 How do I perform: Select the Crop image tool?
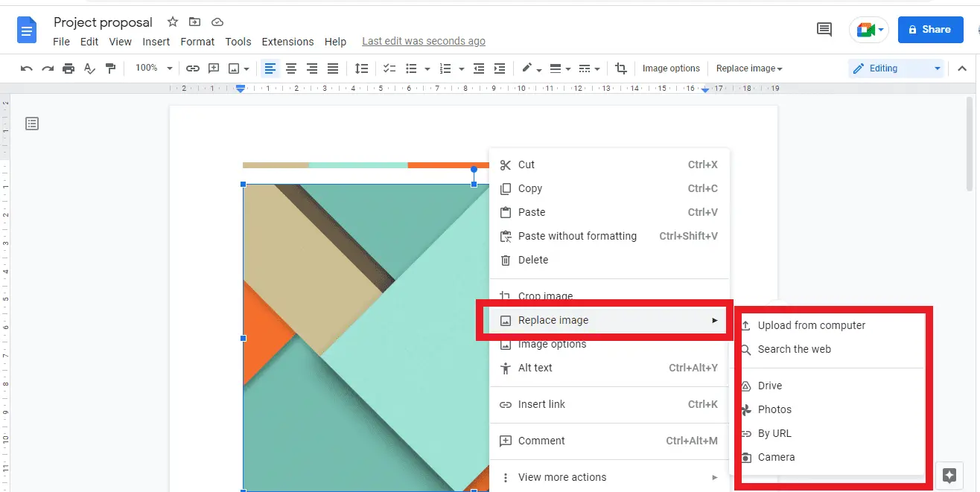[622, 68]
